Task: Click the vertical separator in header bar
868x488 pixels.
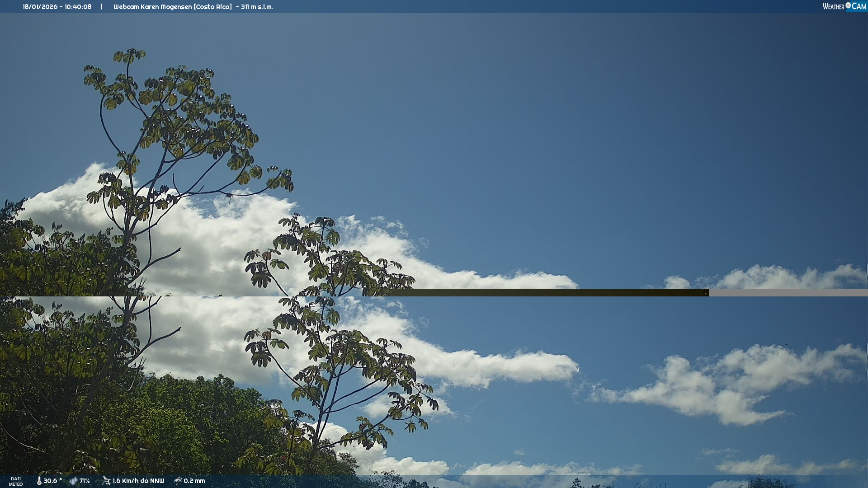Action: pyautogui.click(x=102, y=7)
